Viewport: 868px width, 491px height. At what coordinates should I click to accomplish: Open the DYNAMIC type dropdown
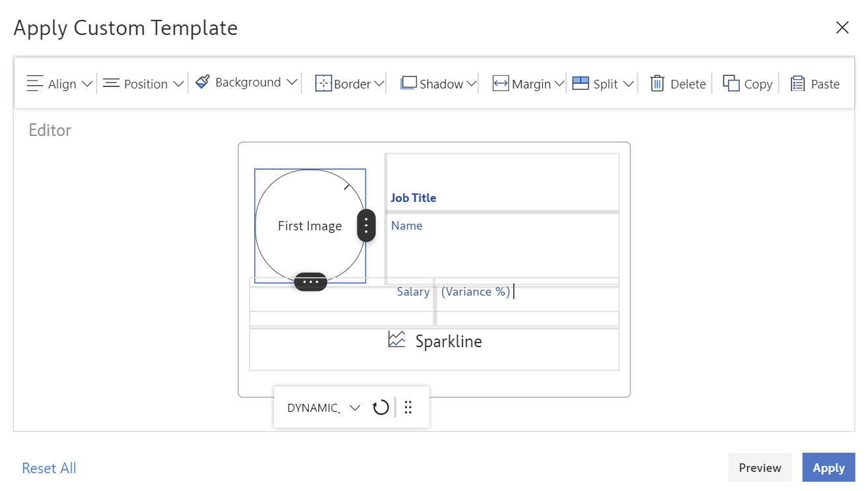(355, 408)
